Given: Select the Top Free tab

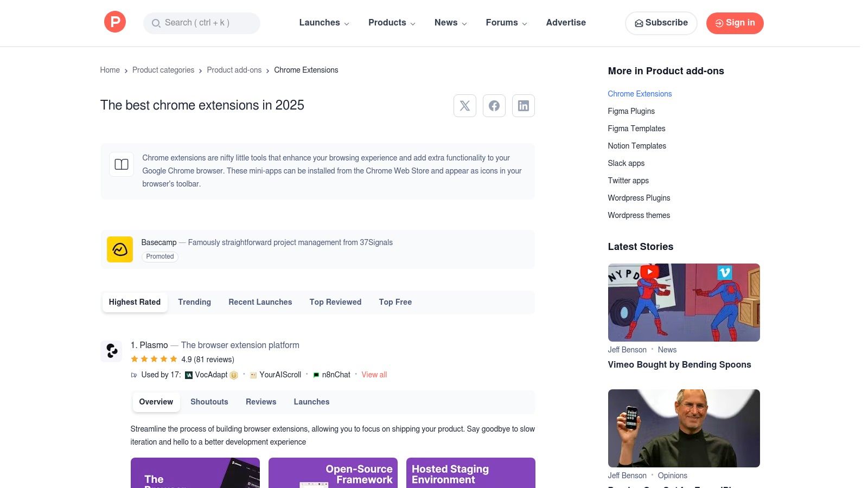Looking at the screenshot, I should point(395,302).
